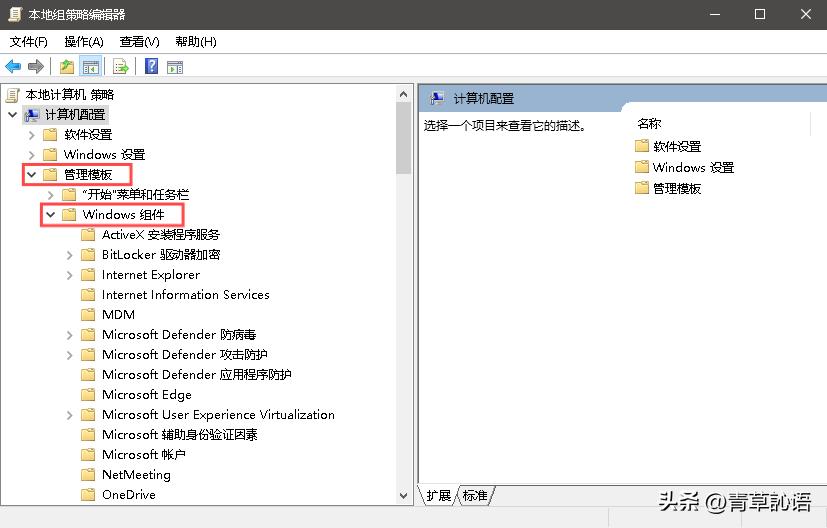The image size is (827, 528).
Task: Maximize the 本地组策略编辑器 window
Action: 760,14
